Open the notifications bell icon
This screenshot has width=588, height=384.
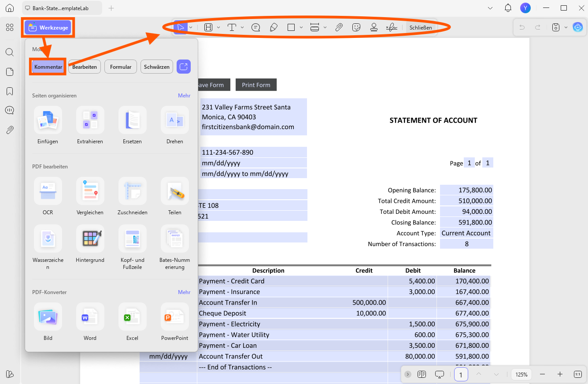point(508,8)
